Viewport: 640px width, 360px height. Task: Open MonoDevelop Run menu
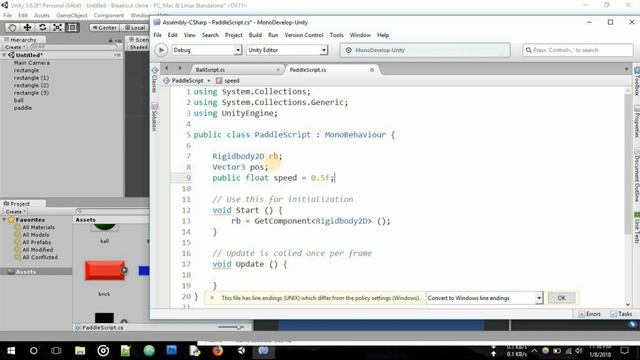(x=273, y=35)
